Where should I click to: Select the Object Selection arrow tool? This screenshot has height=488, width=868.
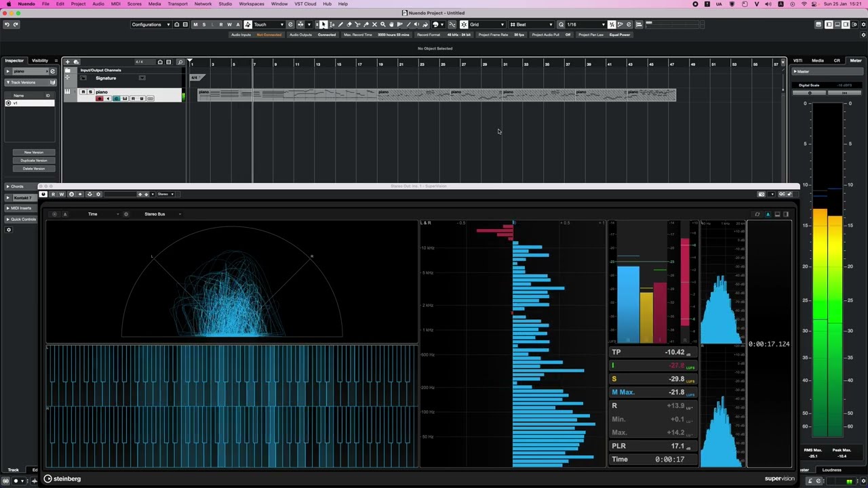pyautogui.click(x=323, y=24)
